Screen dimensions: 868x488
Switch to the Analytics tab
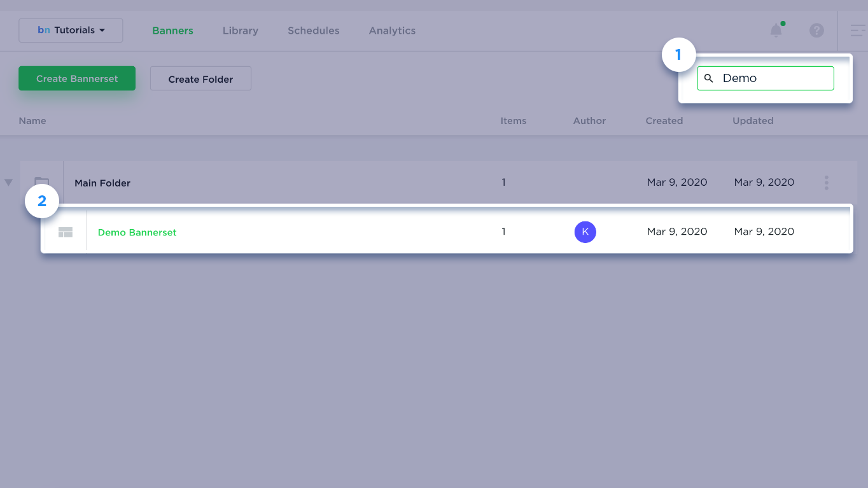pos(392,31)
